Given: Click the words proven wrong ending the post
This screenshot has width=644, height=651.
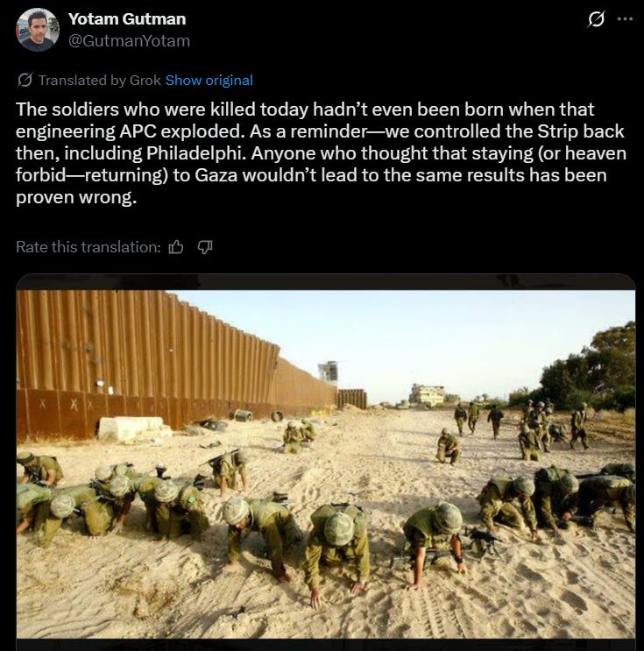Looking at the screenshot, I should pyautogui.click(x=76, y=197).
